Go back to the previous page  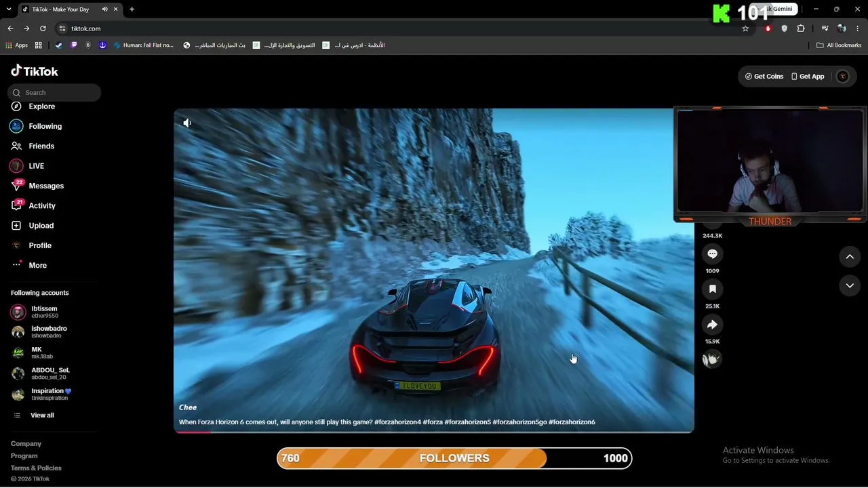tap(10, 28)
